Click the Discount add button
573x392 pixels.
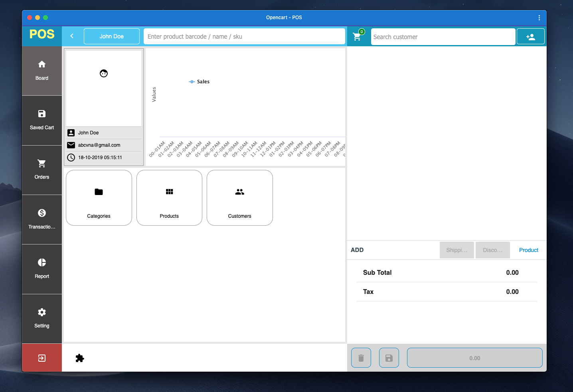click(493, 250)
